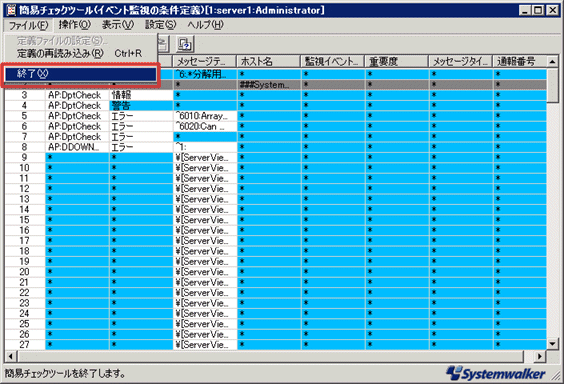The width and height of the screenshot is (564, 384).
Task: Select the 警告 cell in row 4
Action: point(141,106)
